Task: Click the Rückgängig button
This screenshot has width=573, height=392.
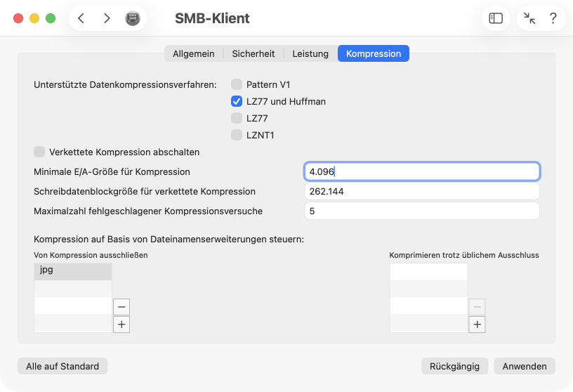Action: [x=454, y=366]
